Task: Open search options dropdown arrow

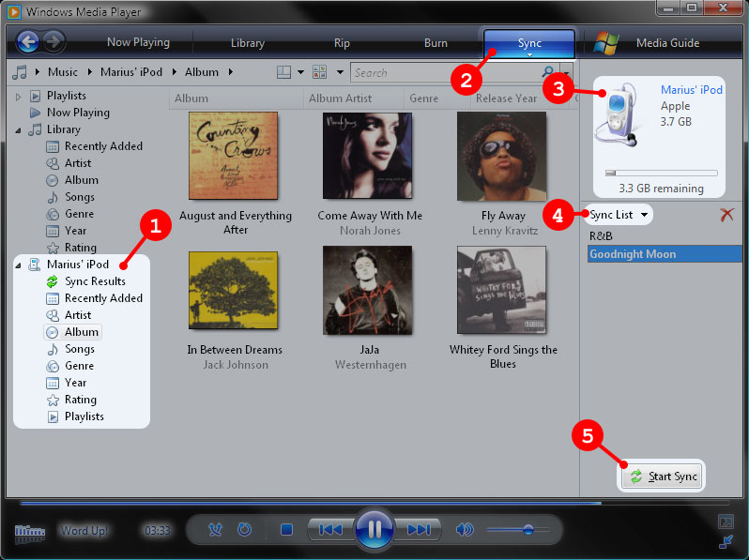Action: 567,73
